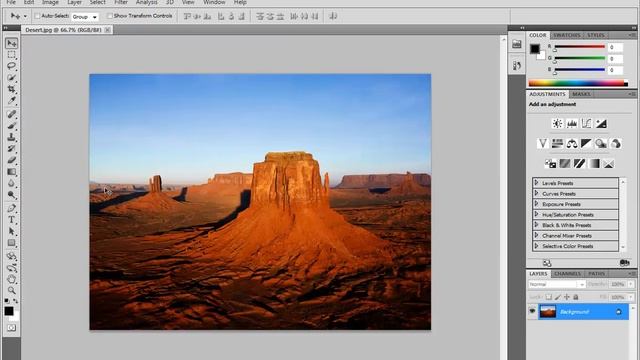640x360 pixels.
Task: Select the Quick Selection tool
Action: point(11,78)
